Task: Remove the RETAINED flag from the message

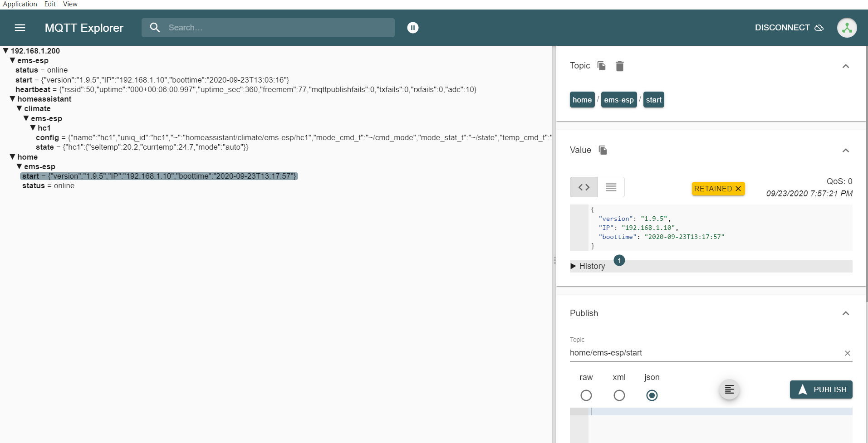Action: click(x=738, y=188)
